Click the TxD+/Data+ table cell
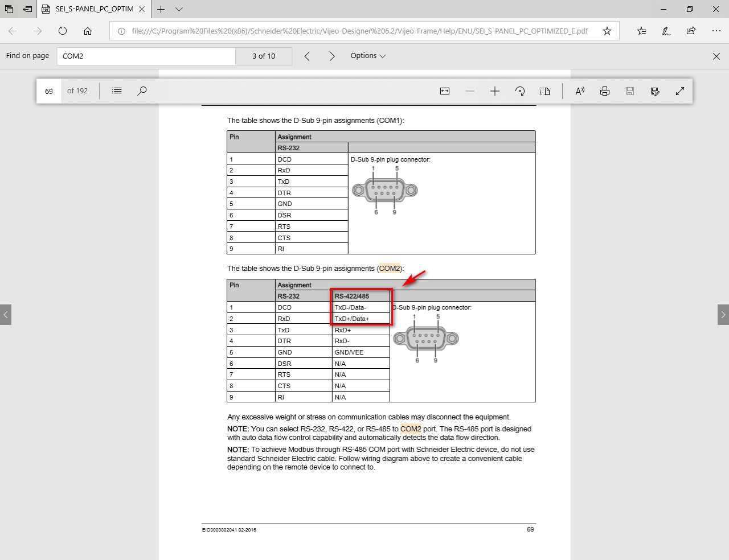The image size is (729, 560). coord(361,319)
